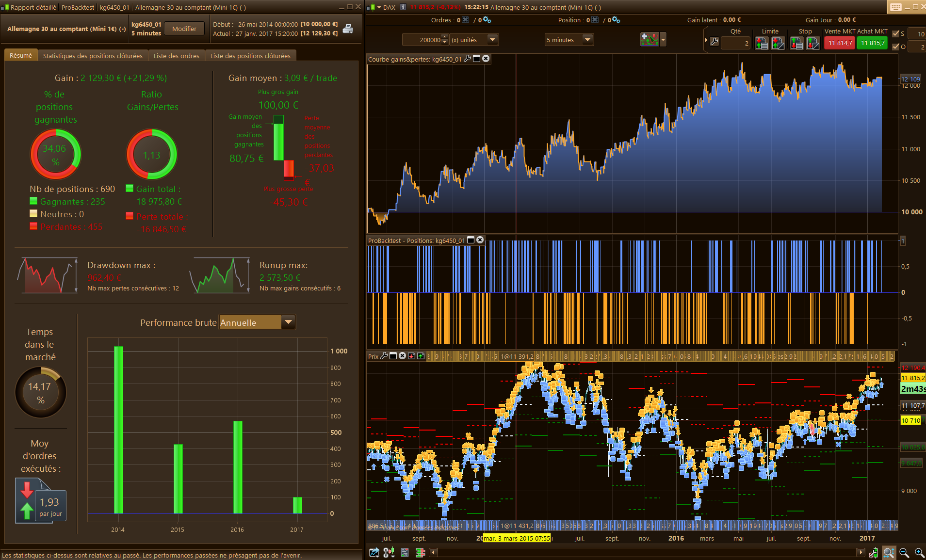Click the export chart icon in bottom toolbar
Image resolution: width=926 pixels, height=560 pixels.
(374, 552)
